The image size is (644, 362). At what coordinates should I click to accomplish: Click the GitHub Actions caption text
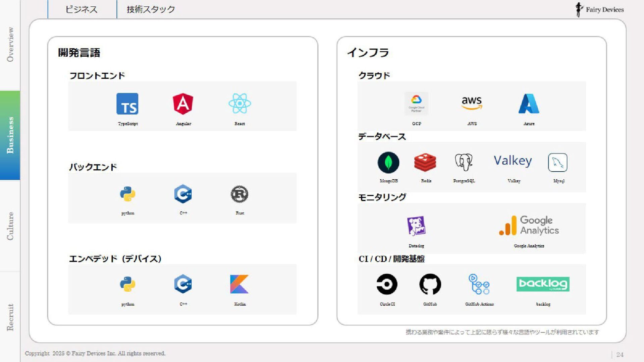click(x=479, y=304)
